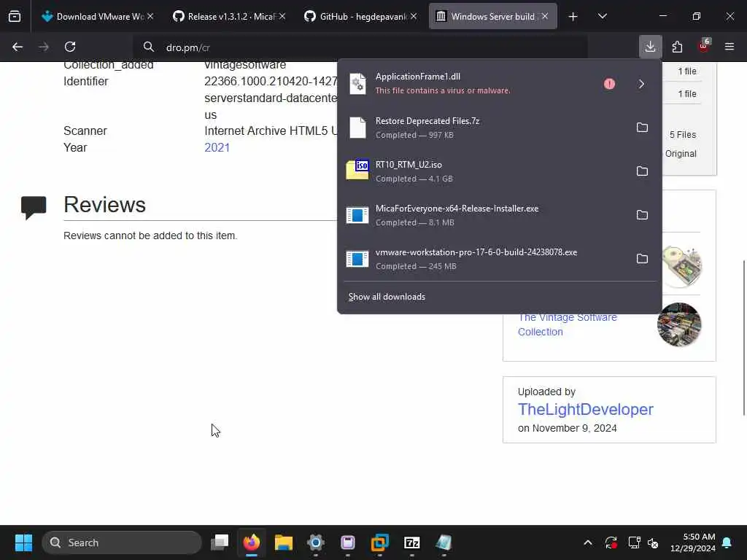Open Settings gear on taskbar

315,542
